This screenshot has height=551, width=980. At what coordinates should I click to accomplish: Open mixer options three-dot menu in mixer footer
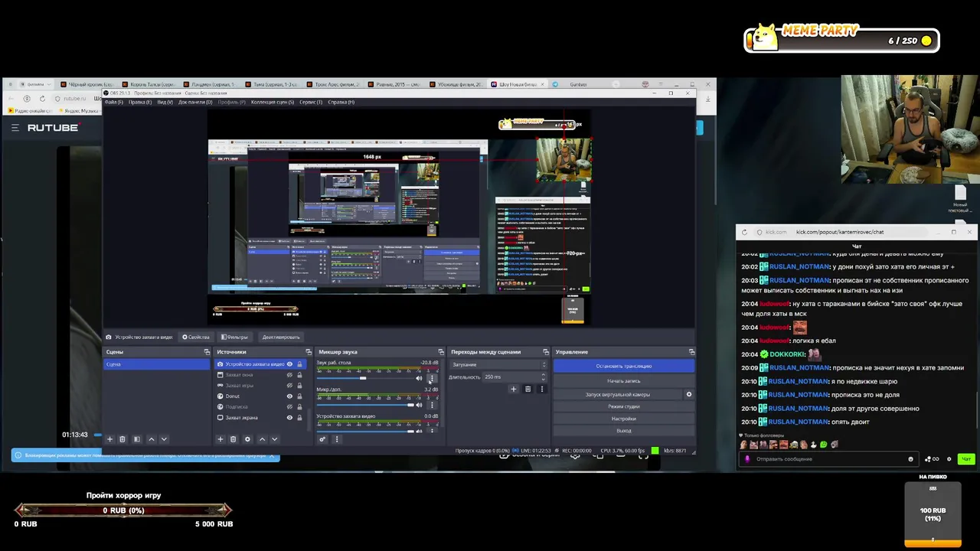coord(336,439)
